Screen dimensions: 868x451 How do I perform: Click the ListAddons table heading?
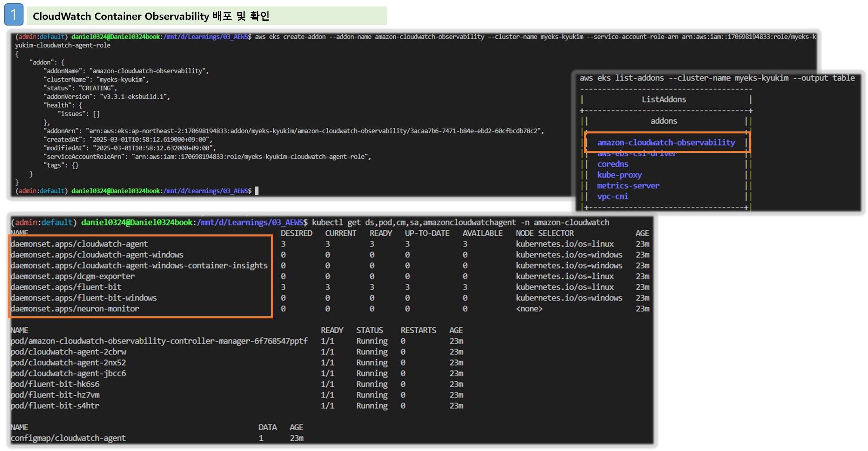(664, 99)
